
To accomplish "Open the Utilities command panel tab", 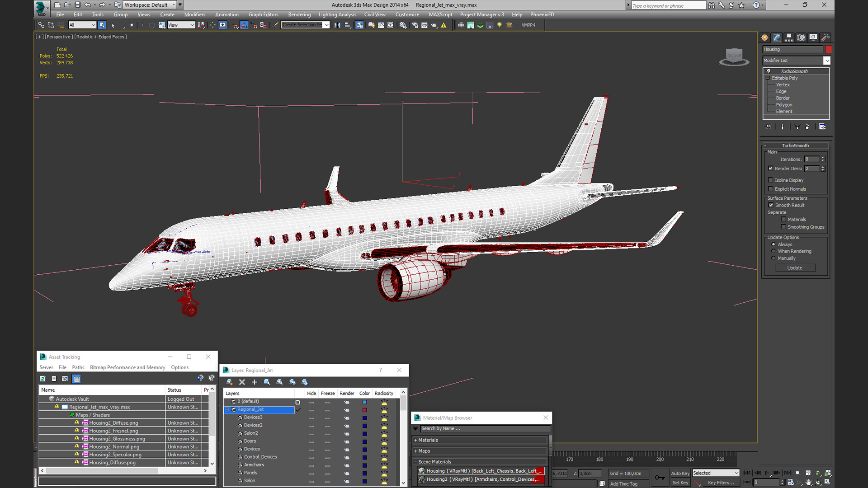I will [x=826, y=38].
